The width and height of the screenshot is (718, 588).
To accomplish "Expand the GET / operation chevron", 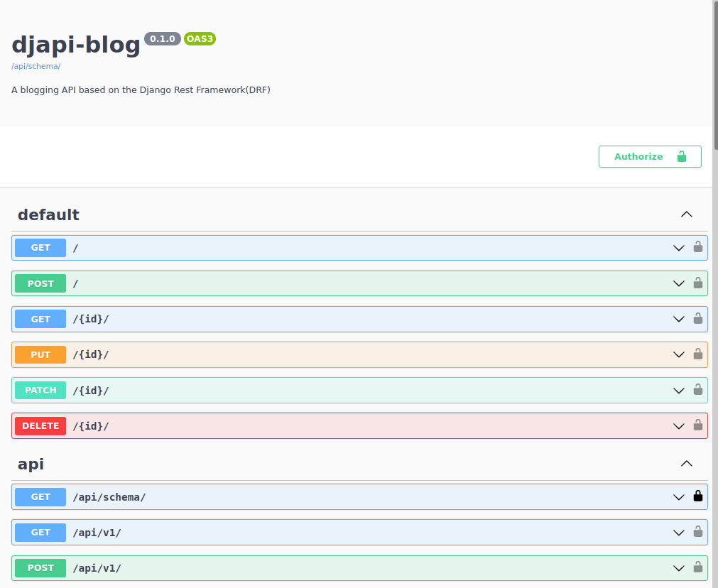I will (x=679, y=248).
